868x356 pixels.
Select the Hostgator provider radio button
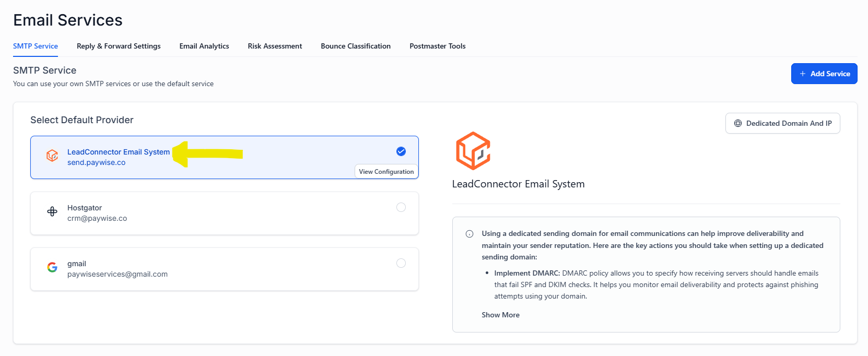[401, 207]
